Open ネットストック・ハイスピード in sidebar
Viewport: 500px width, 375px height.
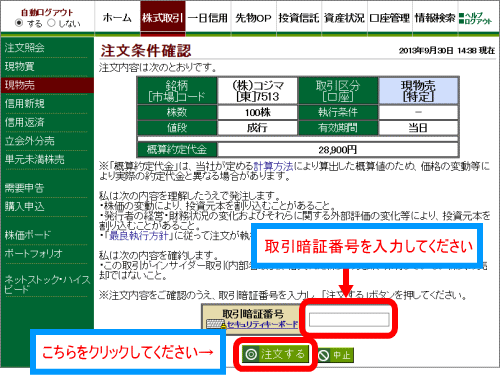click(47, 284)
